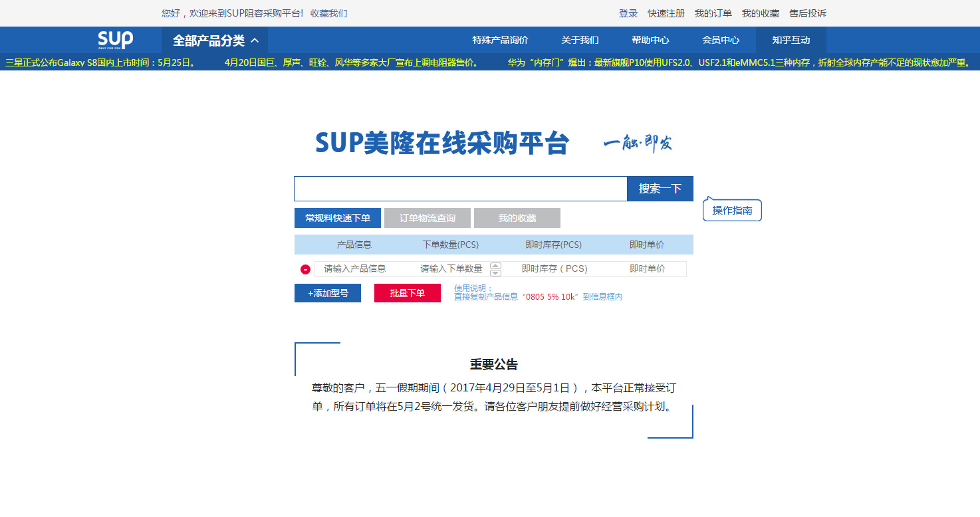Remove the product row with red minus icon

305,269
